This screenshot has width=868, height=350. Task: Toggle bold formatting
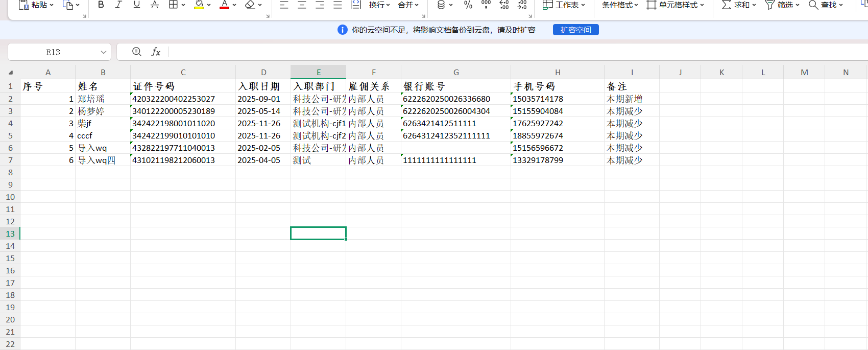click(x=101, y=5)
